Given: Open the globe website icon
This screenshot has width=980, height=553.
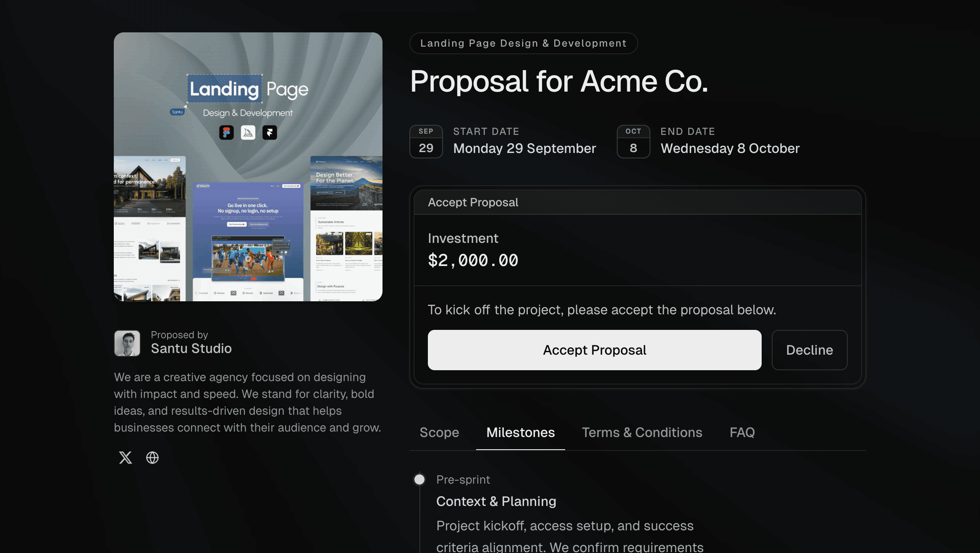Looking at the screenshot, I should point(152,457).
